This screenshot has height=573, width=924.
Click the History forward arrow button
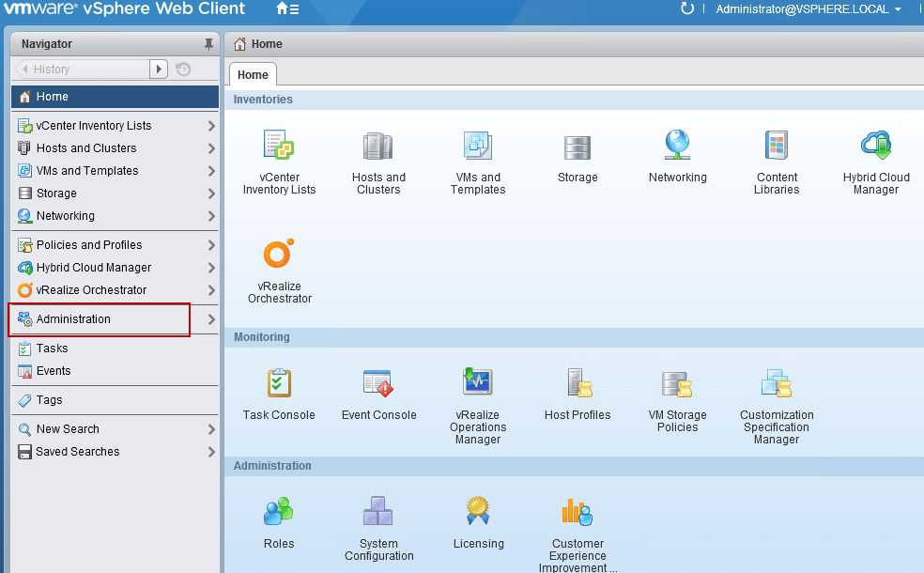point(159,69)
